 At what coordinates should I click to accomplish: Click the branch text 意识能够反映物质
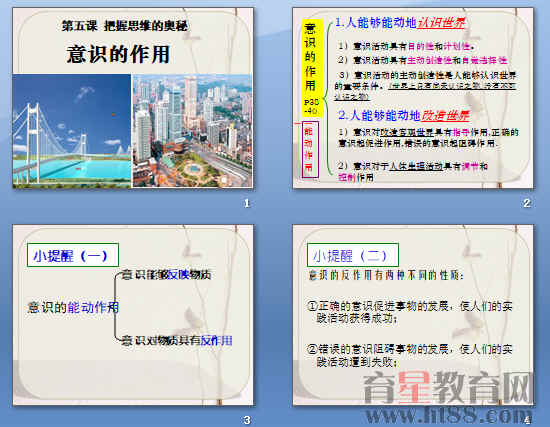click(166, 275)
